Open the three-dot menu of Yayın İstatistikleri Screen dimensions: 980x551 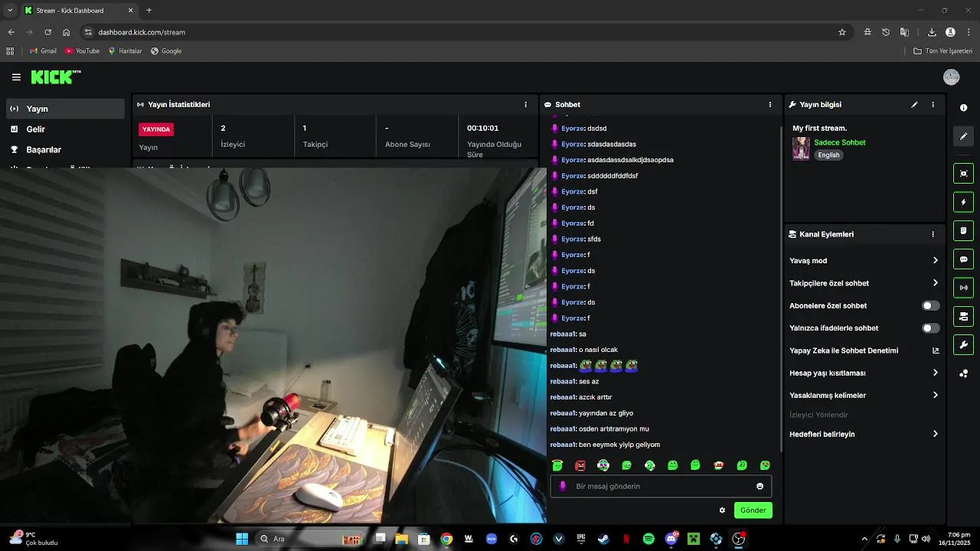(525, 104)
